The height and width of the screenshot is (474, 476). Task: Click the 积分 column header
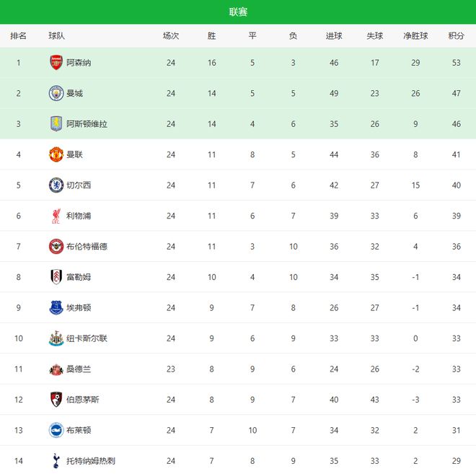click(456, 36)
